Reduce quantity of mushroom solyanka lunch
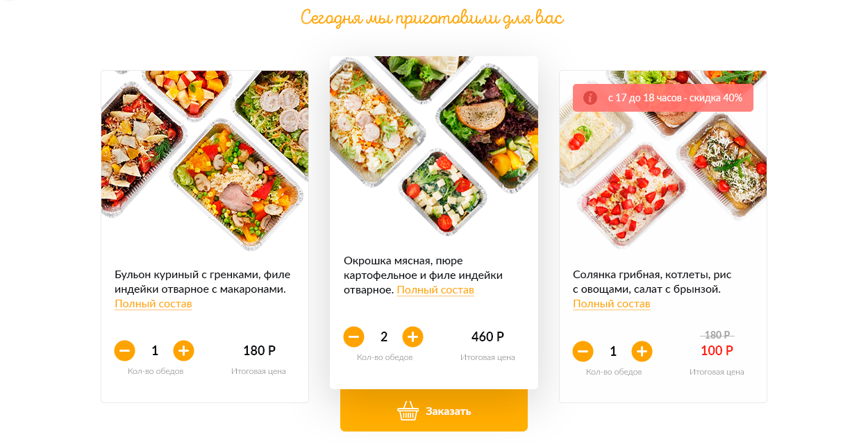This screenshot has height=444, width=868. [583, 352]
